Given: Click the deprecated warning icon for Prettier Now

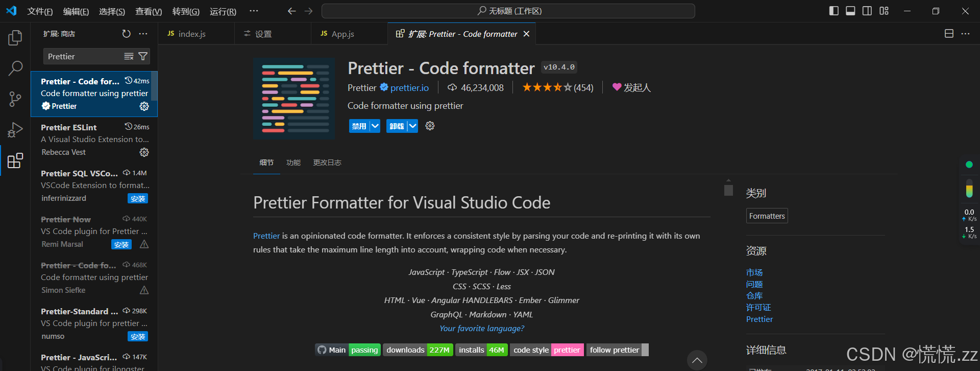Looking at the screenshot, I should click(144, 244).
